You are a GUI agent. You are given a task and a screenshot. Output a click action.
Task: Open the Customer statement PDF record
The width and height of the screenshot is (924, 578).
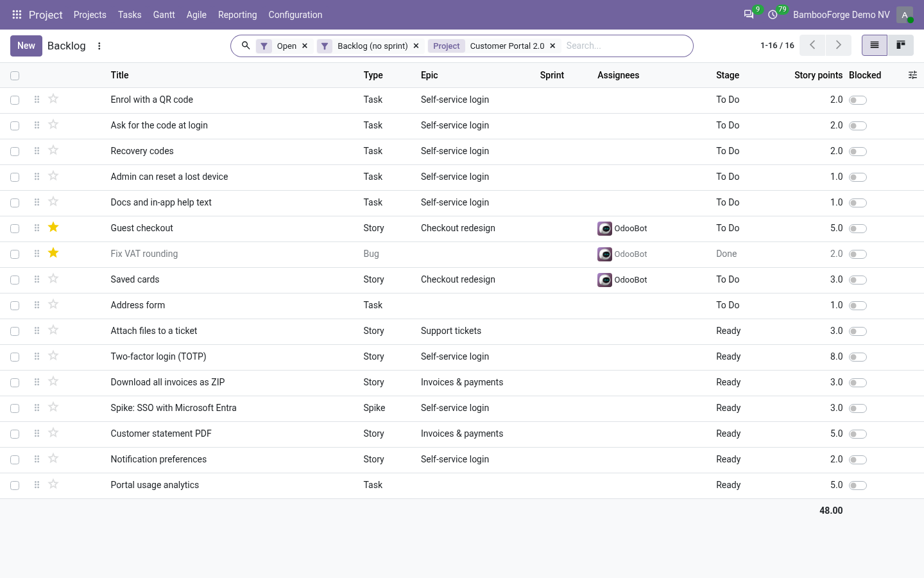pyautogui.click(x=161, y=433)
